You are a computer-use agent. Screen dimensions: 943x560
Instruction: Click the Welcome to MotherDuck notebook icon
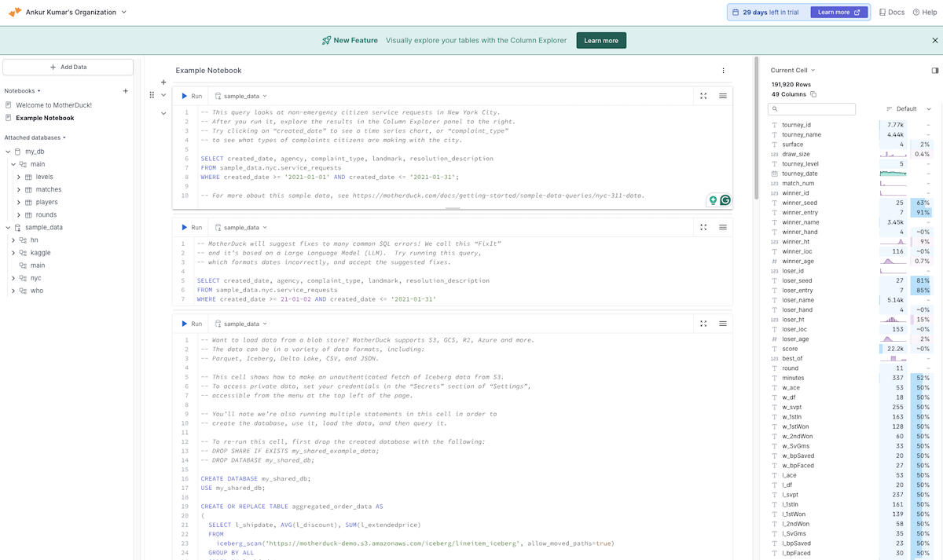click(9, 105)
